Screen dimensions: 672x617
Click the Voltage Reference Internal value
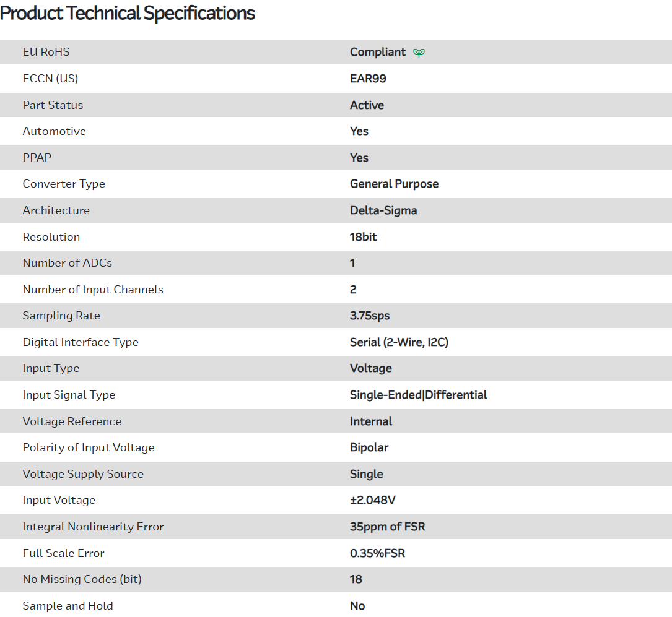(x=371, y=421)
